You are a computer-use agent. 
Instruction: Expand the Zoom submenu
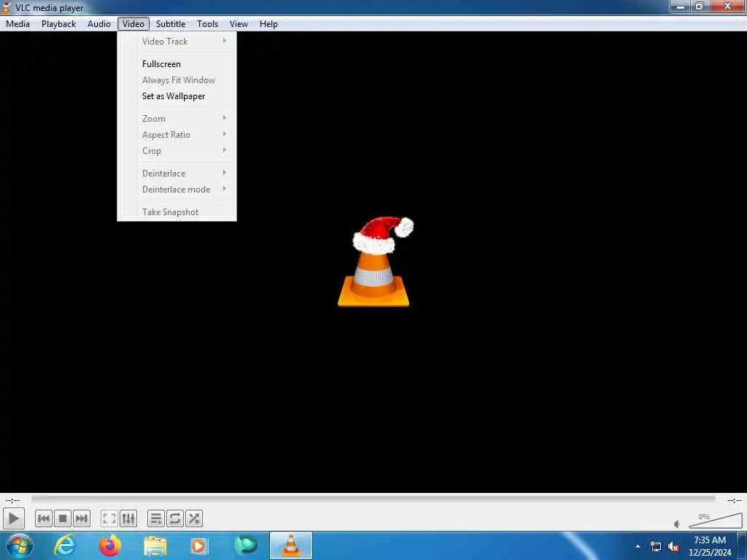click(177, 119)
